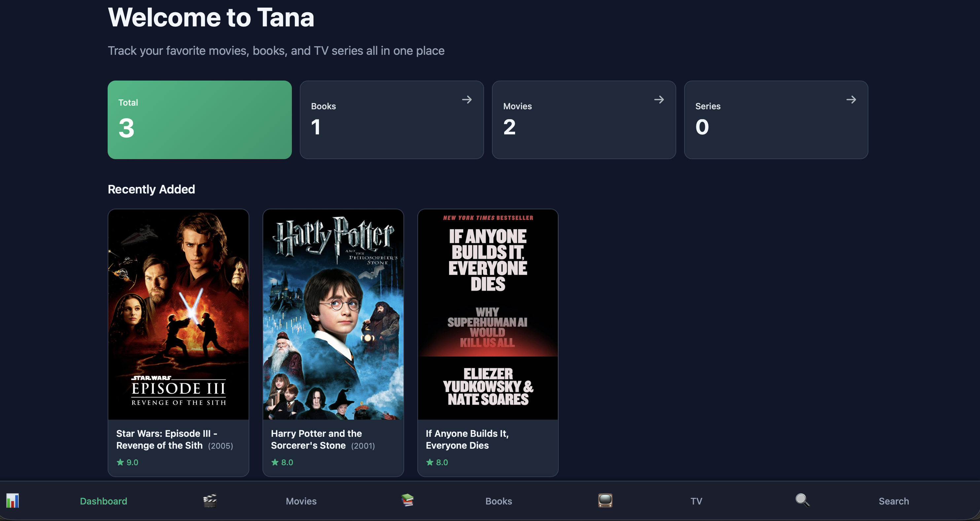This screenshot has height=521, width=980.
Task: Go to the Books tab label
Action: coord(498,501)
